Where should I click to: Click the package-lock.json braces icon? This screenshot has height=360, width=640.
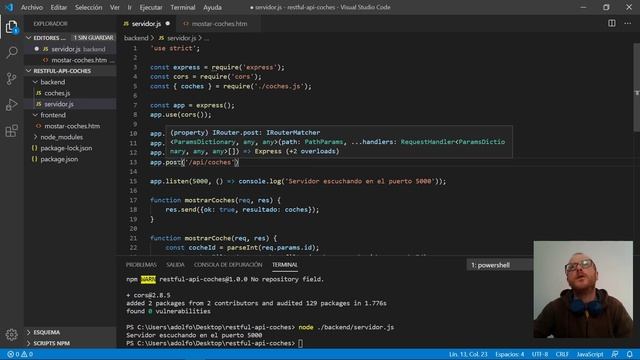(x=35, y=148)
